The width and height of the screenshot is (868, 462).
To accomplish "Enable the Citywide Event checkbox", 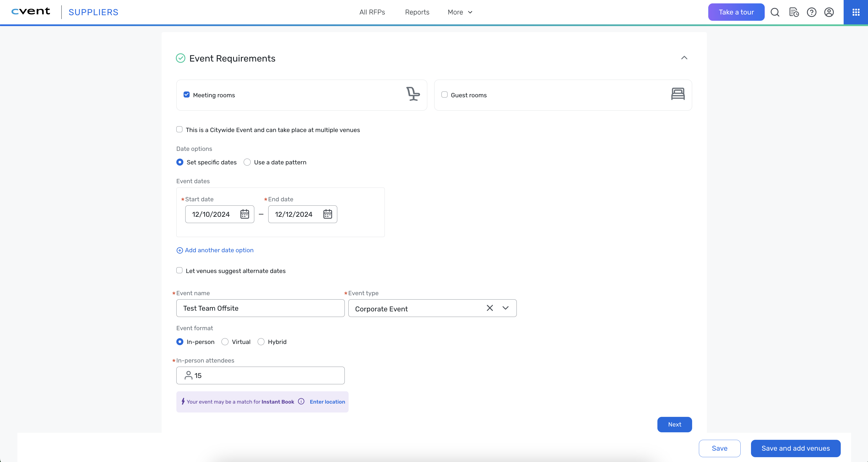I will (x=179, y=129).
